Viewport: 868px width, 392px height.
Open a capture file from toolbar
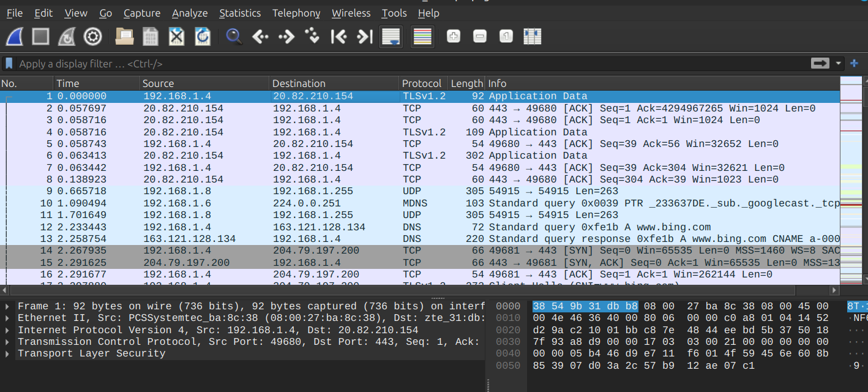tap(124, 37)
